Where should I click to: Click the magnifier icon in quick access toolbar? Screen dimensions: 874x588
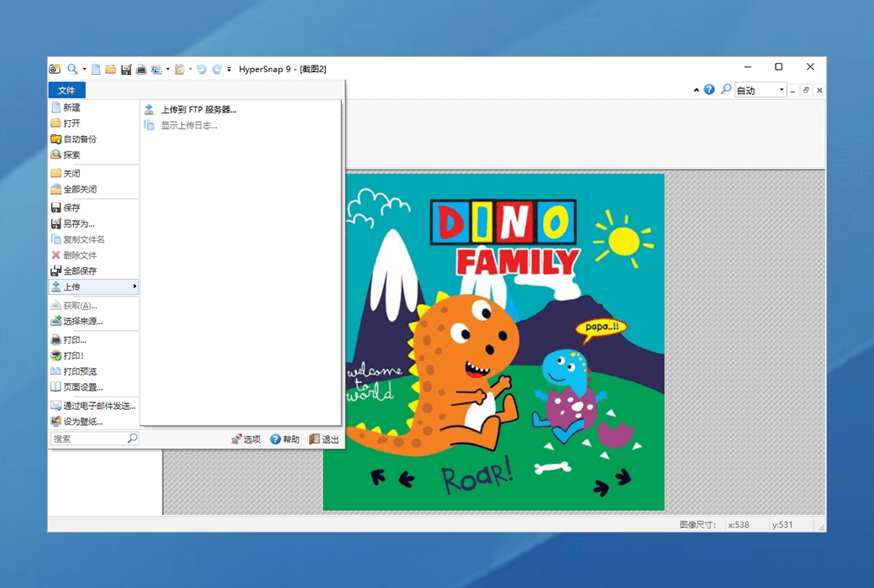[72, 69]
